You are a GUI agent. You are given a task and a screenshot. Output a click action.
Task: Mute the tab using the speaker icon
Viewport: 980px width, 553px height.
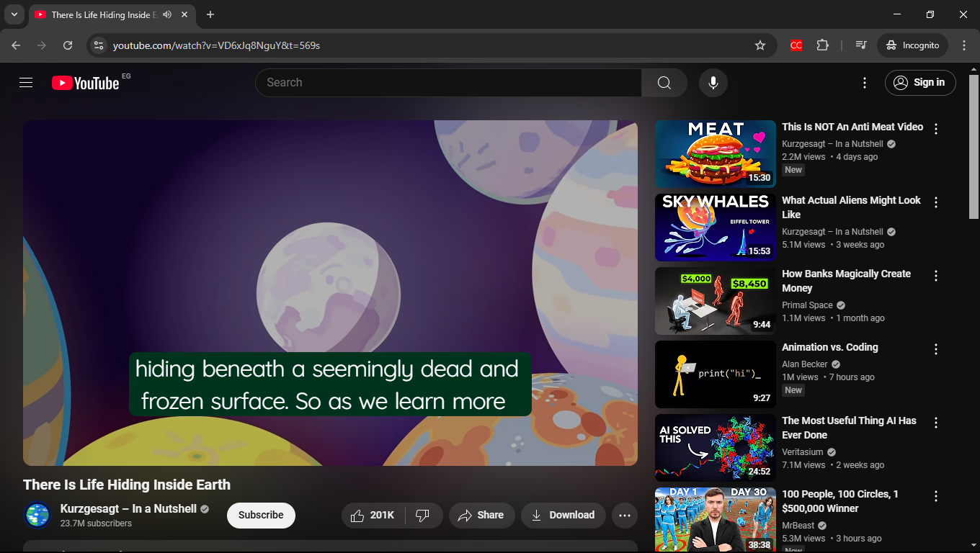pos(167,14)
